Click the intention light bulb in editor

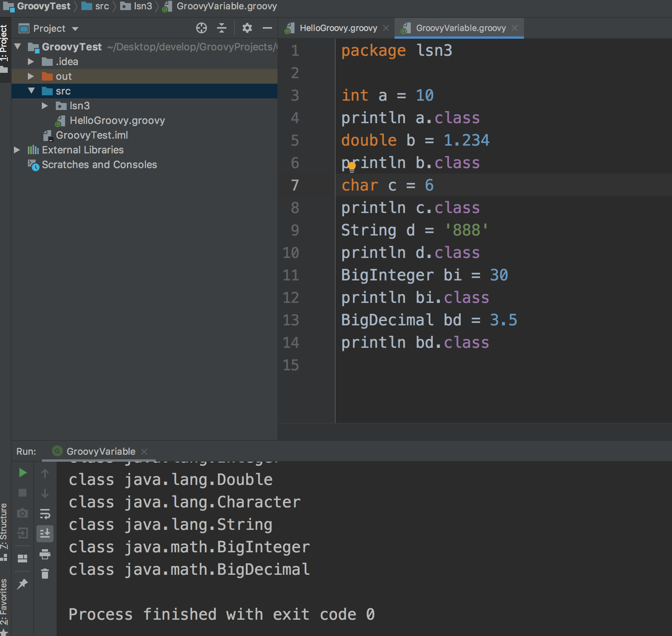[352, 167]
